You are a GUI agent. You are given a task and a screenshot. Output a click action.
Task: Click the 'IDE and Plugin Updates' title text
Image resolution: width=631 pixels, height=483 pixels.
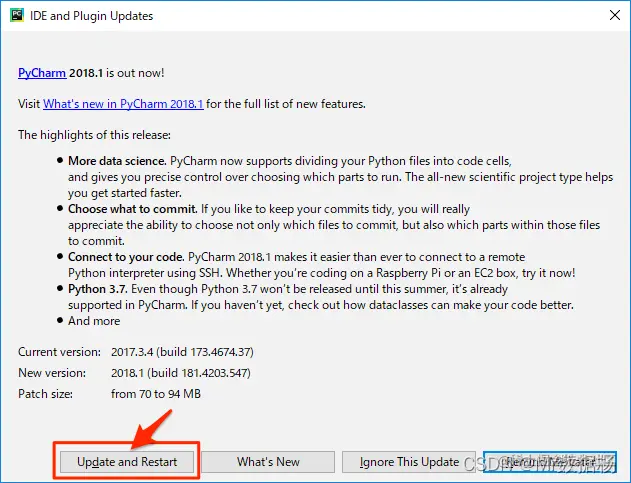(x=91, y=16)
